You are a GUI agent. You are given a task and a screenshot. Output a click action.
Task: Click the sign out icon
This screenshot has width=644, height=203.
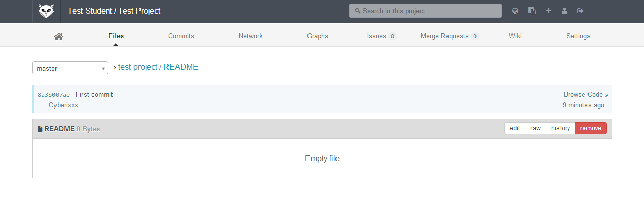[x=580, y=11]
